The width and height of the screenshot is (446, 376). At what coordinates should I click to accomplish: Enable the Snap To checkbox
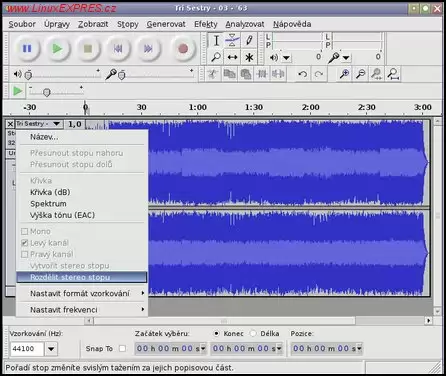click(x=122, y=349)
